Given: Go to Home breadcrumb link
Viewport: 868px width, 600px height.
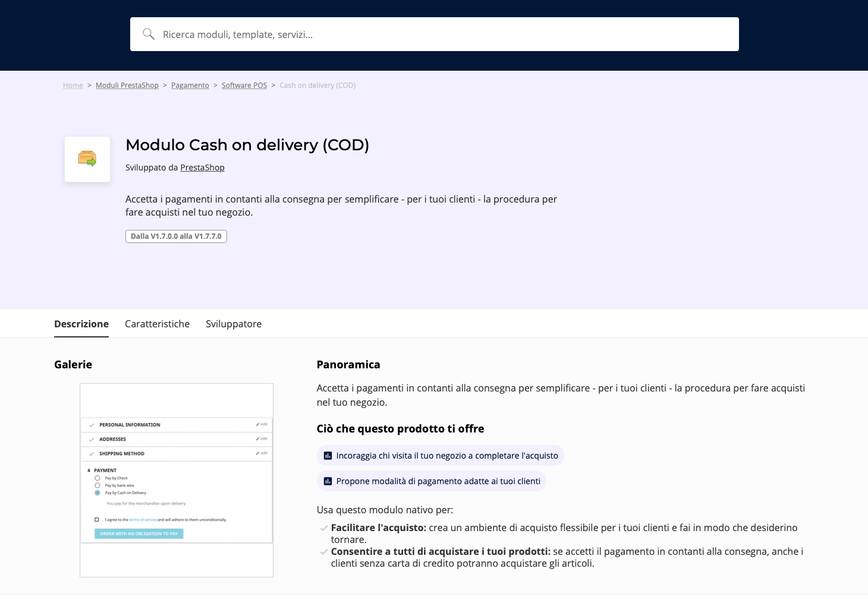Looking at the screenshot, I should coord(73,86).
